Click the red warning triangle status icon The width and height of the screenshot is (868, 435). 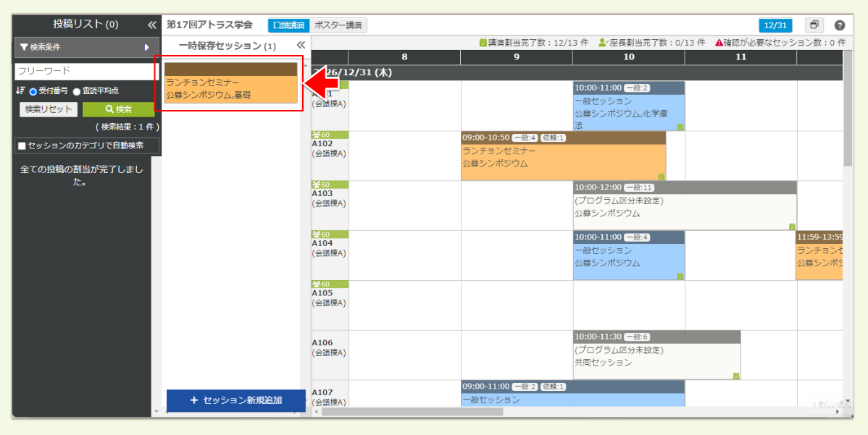click(x=718, y=43)
